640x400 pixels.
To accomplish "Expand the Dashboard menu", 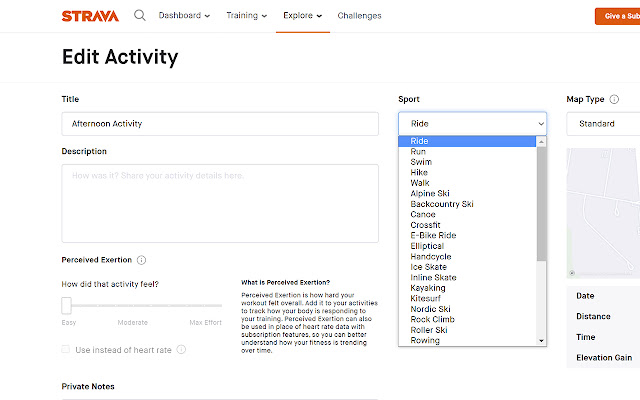I will click(x=184, y=16).
